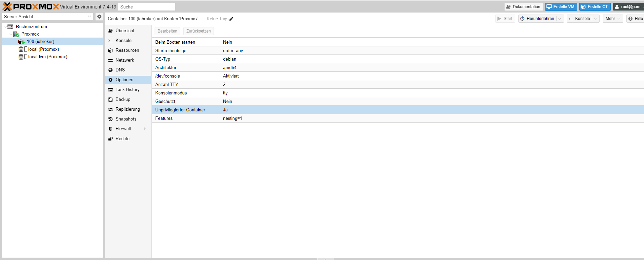Click the Suche search field
The image size is (644, 260).
147,7
